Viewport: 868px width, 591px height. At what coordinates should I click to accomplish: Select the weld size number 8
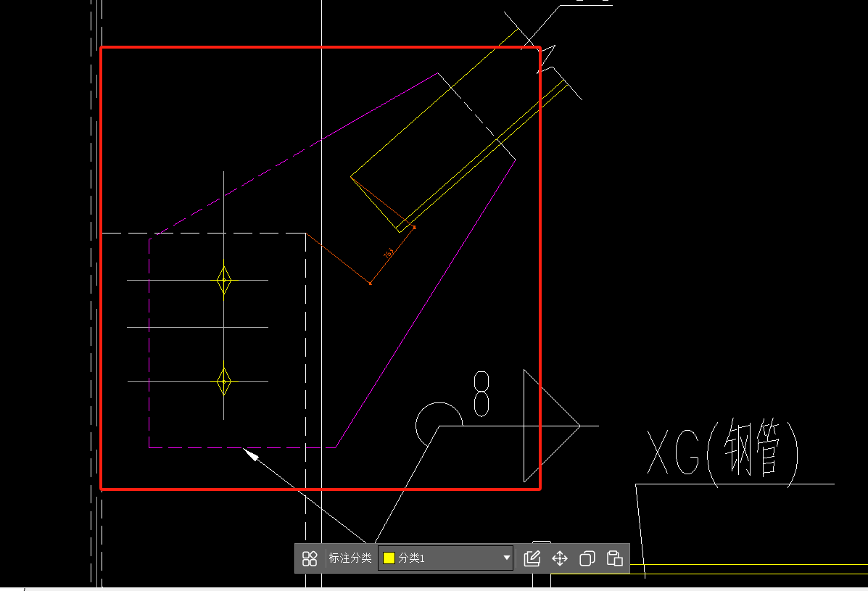pyautogui.click(x=481, y=394)
